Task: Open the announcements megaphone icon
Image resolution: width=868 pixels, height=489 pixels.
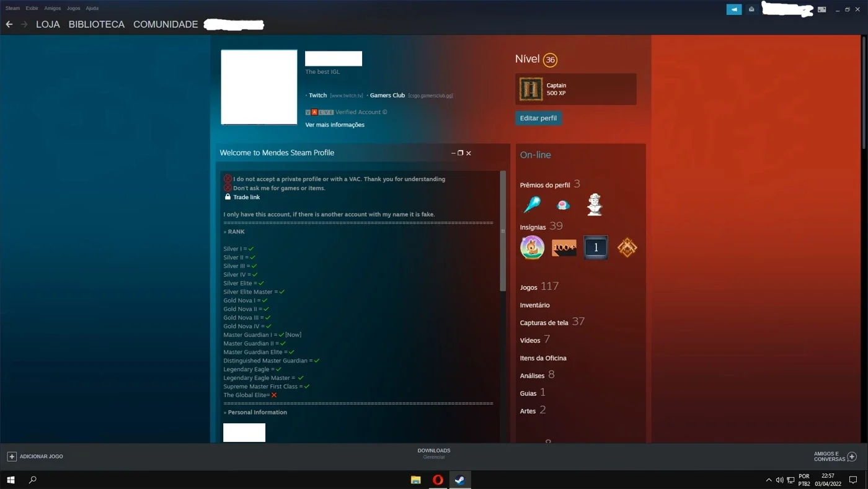Action: [734, 9]
